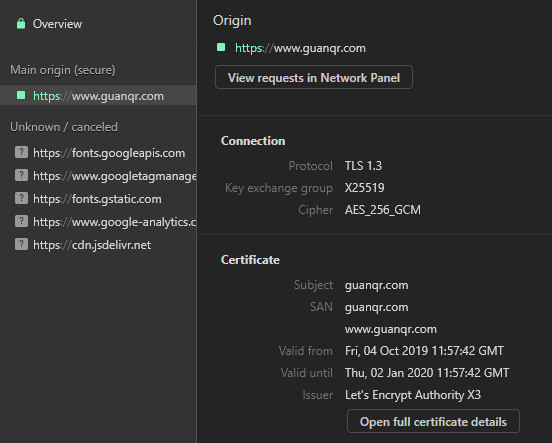Select the https://www.guanqr.com main origin

[x=98, y=95]
